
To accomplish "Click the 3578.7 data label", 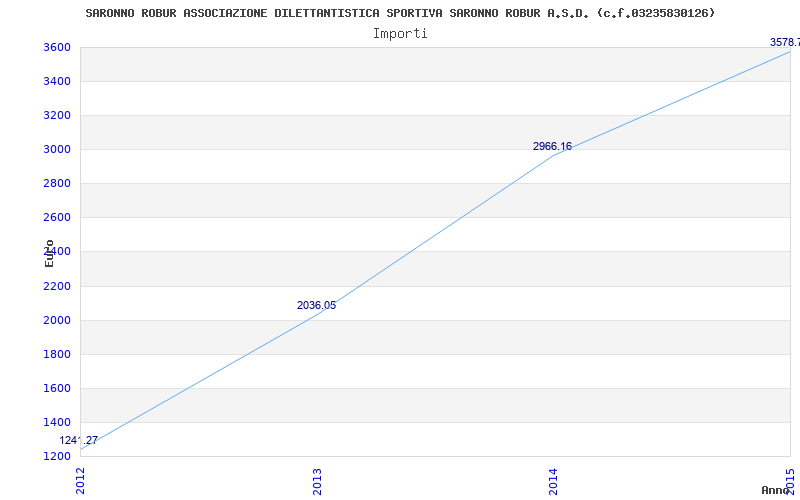I will point(785,42).
